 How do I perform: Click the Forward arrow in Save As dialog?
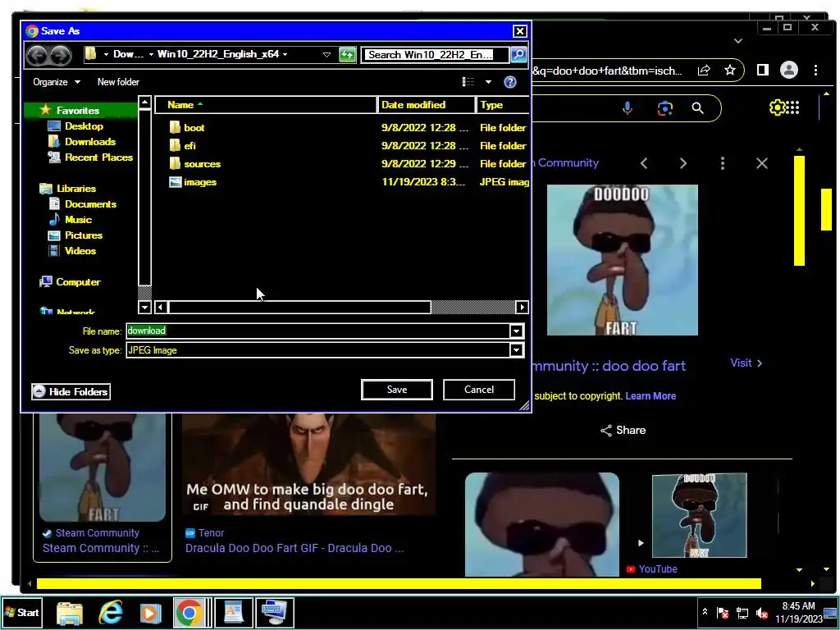60,55
